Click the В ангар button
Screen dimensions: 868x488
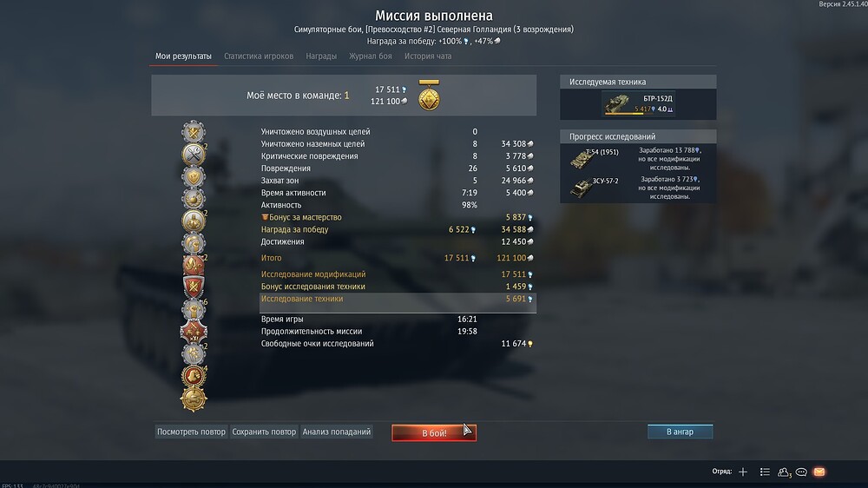pos(680,432)
